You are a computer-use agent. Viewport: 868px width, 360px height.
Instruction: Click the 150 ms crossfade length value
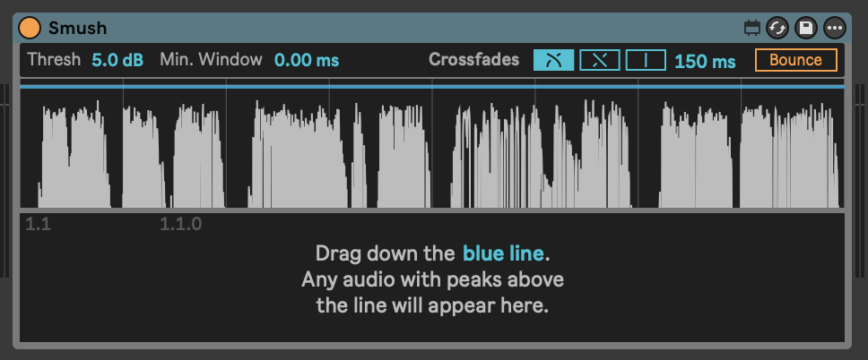(x=705, y=61)
